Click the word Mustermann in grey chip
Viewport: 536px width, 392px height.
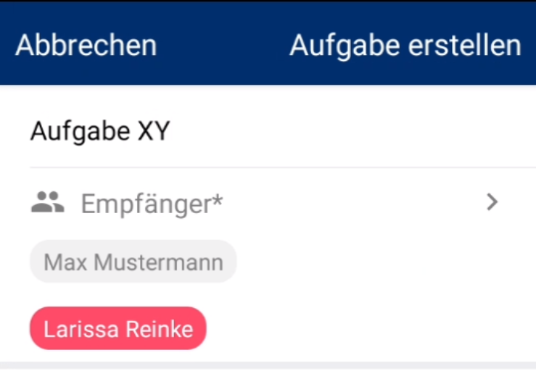pyautogui.click(x=159, y=262)
